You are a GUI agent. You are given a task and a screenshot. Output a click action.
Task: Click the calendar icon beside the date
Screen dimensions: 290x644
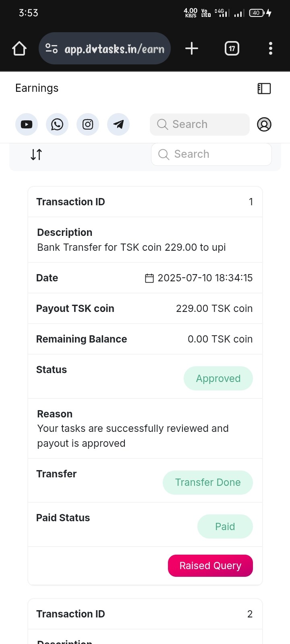[x=149, y=278]
